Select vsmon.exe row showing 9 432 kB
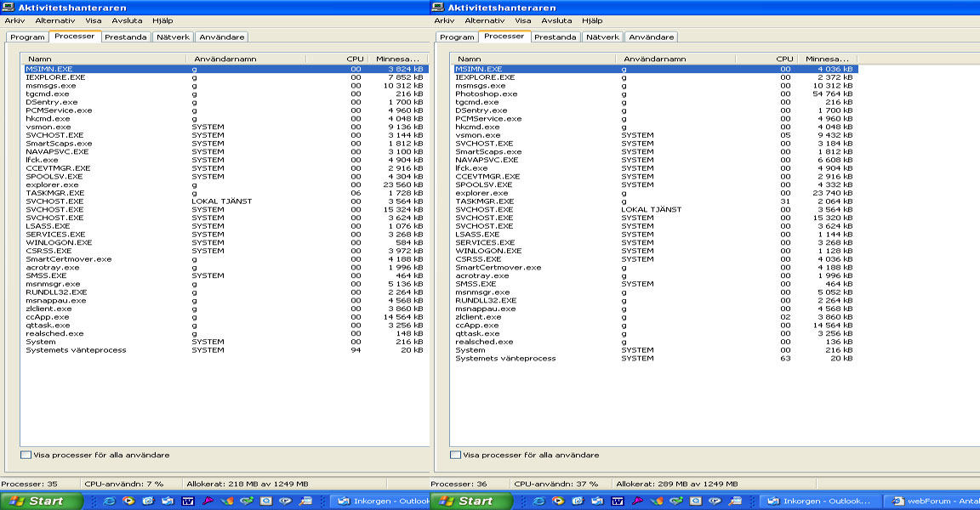The width and height of the screenshot is (980, 510). click(653, 135)
